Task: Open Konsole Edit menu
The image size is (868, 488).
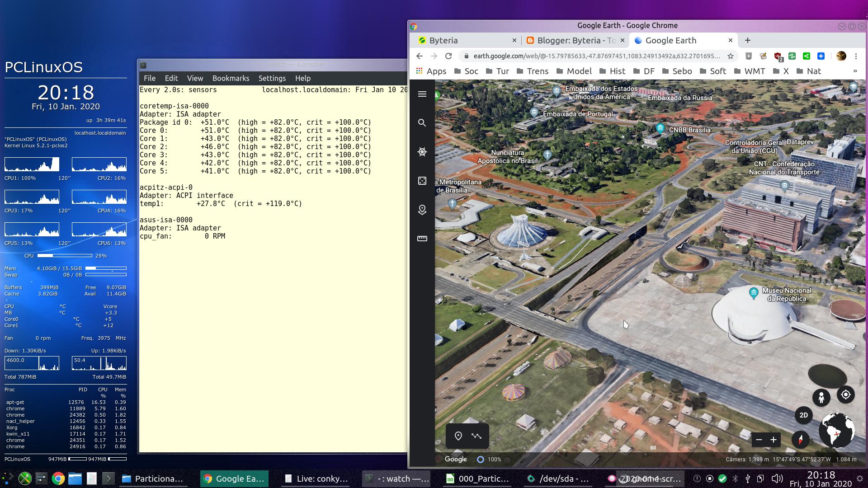Action: click(x=171, y=78)
